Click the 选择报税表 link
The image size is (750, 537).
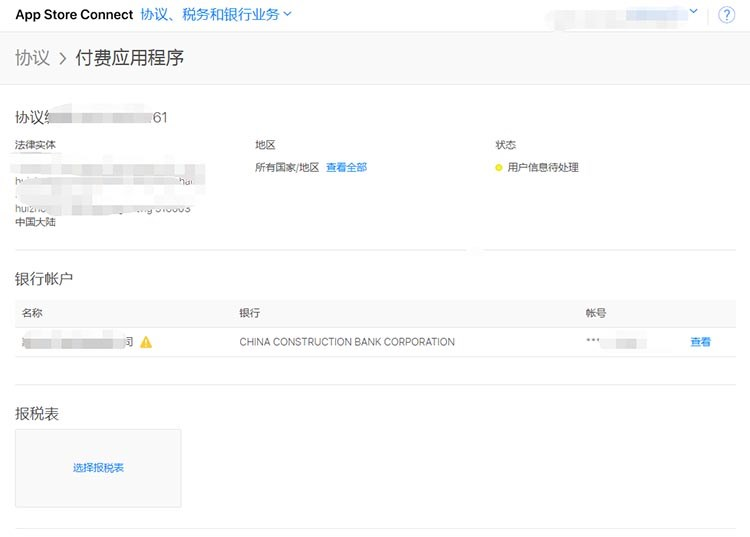tap(98, 468)
